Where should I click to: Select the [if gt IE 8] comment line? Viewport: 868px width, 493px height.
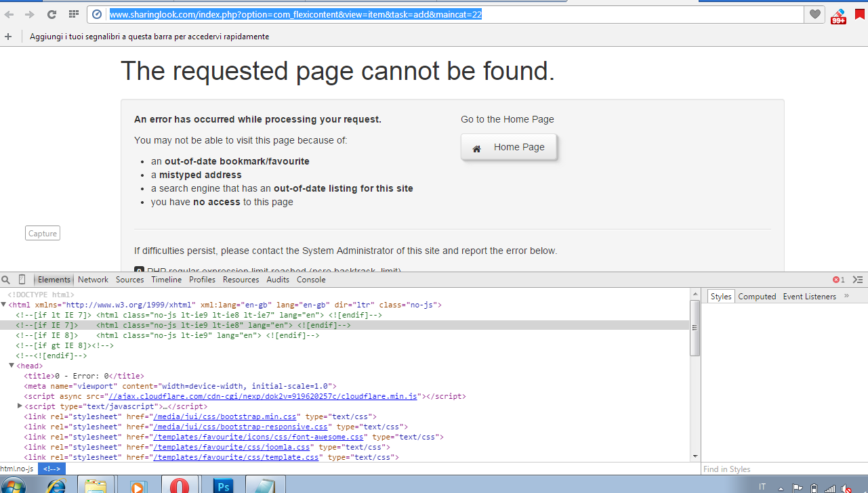(65, 345)
